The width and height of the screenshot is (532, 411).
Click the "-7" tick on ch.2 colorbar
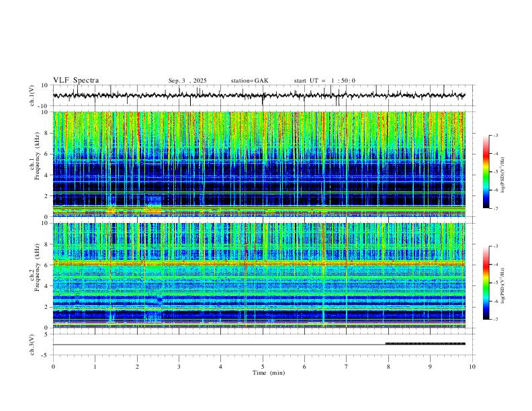(495, 320)
